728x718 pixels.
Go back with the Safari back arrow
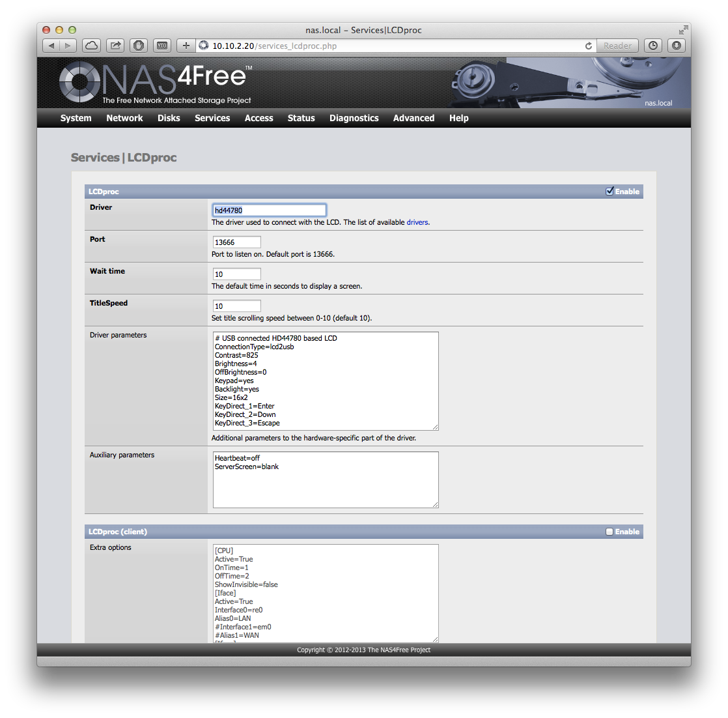(51, 46)
